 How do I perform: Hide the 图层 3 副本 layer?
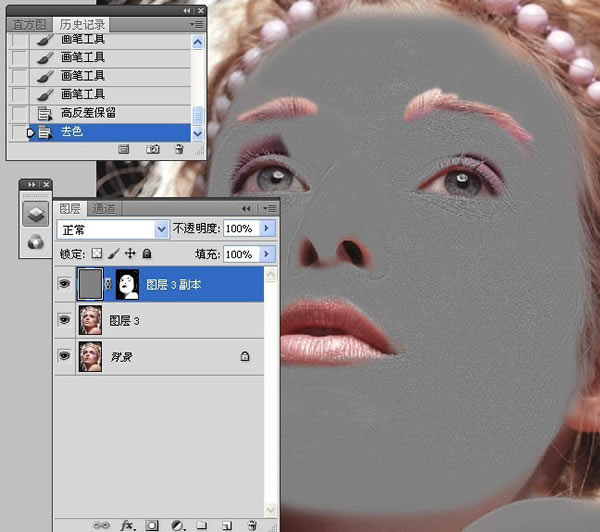64,284
